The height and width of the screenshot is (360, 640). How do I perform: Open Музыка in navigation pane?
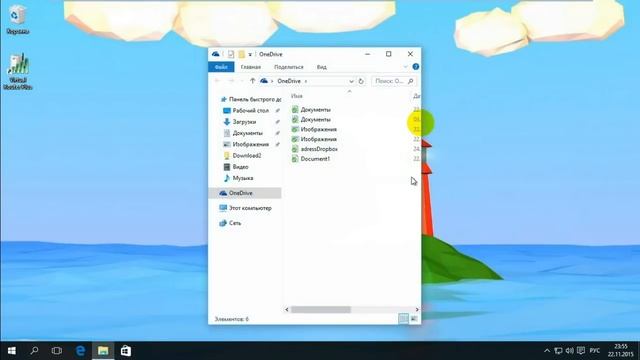pos(243,178)
